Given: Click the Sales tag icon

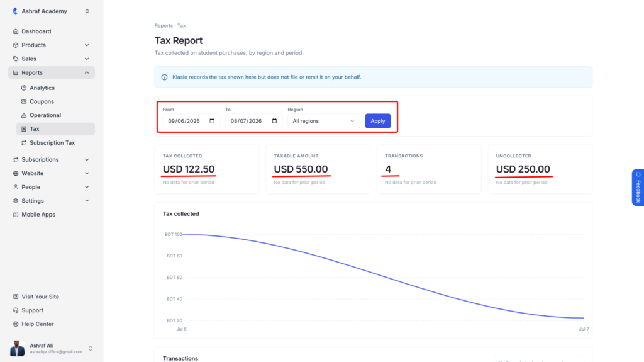Looking at the screenshot, I should (16, 59).
